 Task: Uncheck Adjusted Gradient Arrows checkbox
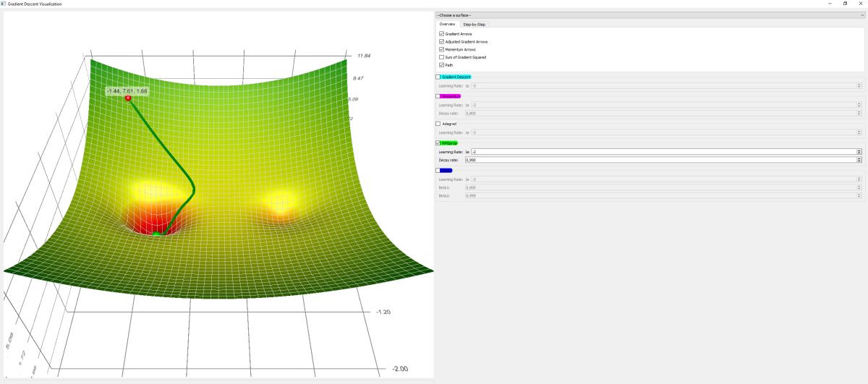442,42
